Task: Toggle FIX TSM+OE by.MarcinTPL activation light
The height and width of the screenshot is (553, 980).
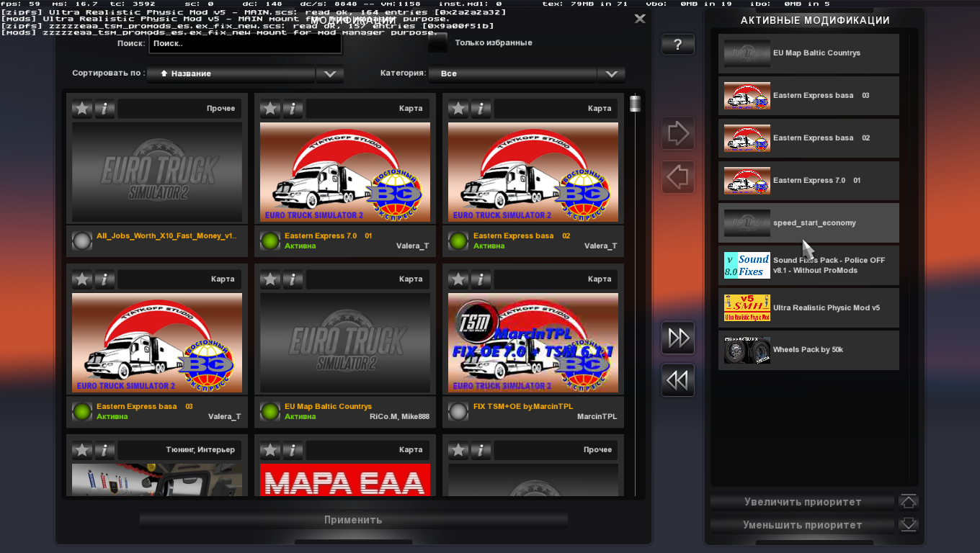Action: [x=458, y=411]
